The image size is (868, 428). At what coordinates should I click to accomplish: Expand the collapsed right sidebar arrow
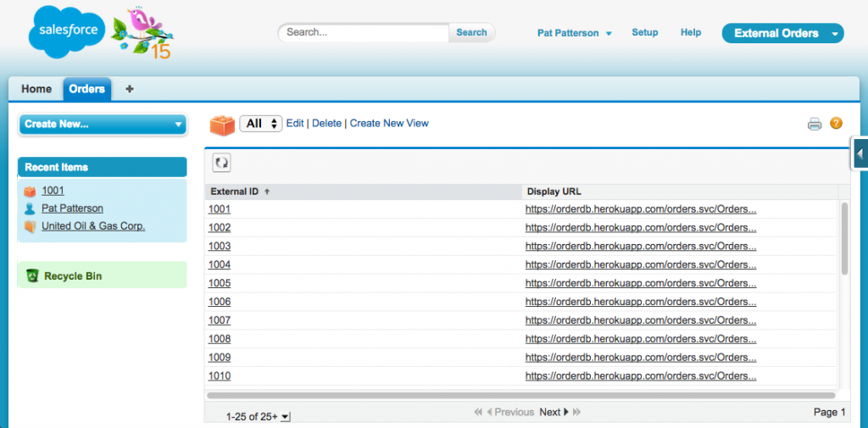[860, 153]
